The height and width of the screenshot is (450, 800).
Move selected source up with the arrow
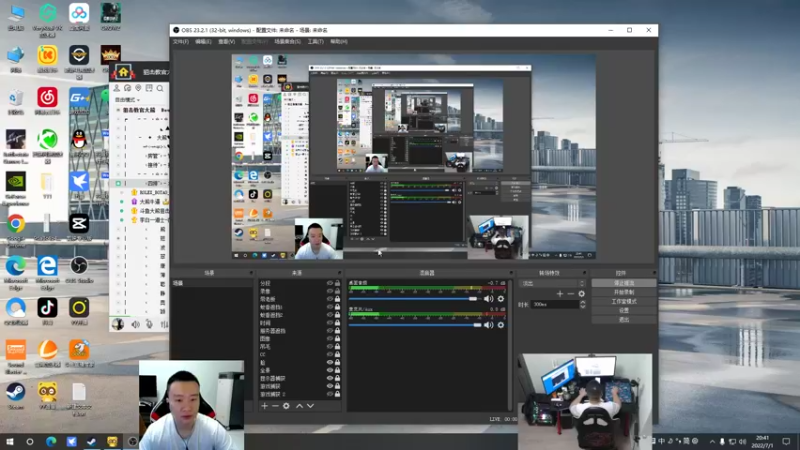click(x=299, y=406)
